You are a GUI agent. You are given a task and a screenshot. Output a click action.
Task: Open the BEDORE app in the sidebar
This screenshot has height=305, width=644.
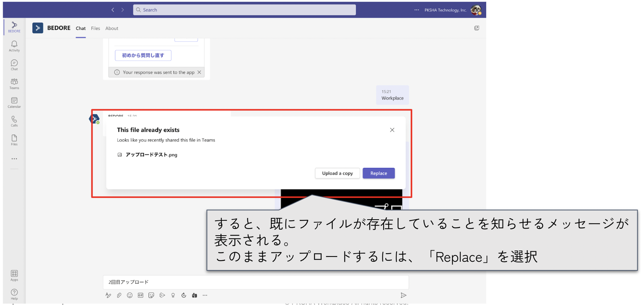pyautogui.click(x=14, y=27)
